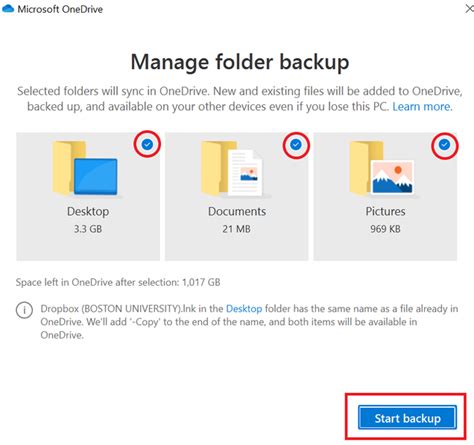This screenshot has width=474, height=445.
Task: Open the Learn more link
Action: point(422,106)
